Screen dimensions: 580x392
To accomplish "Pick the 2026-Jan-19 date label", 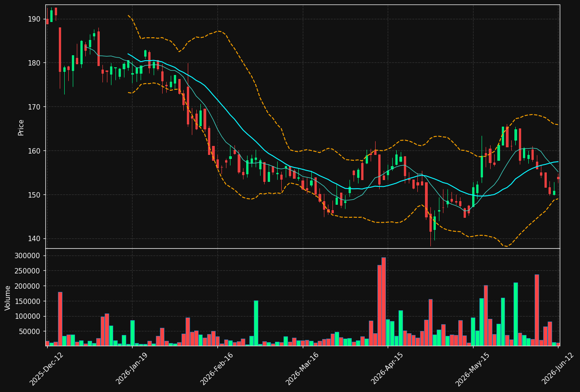I will [x=132, y=368].
